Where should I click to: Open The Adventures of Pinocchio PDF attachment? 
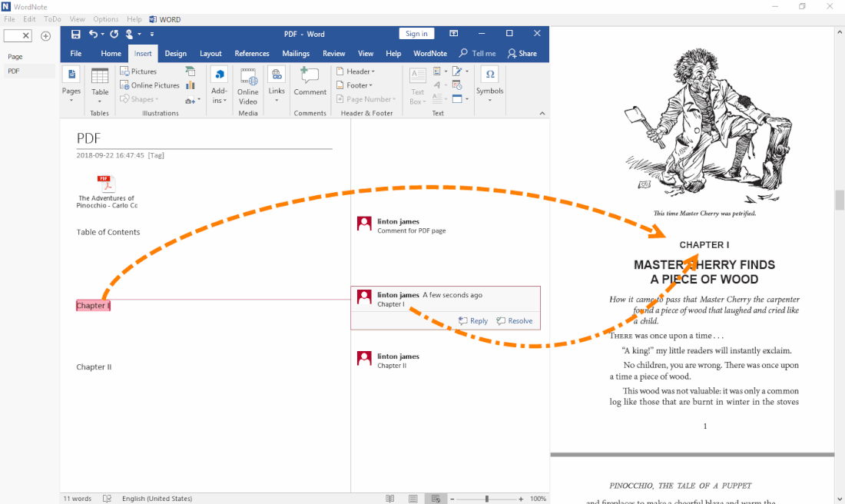(x=107, y=191)
